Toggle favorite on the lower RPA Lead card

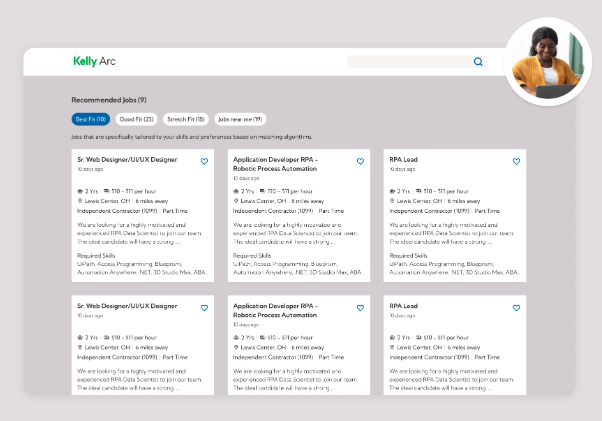click(x=516, y=308)
